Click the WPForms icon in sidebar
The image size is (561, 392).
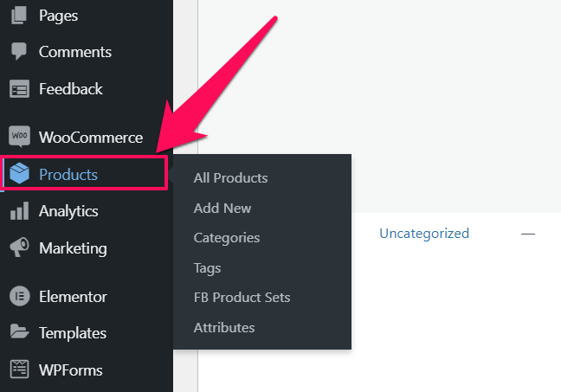19,370
